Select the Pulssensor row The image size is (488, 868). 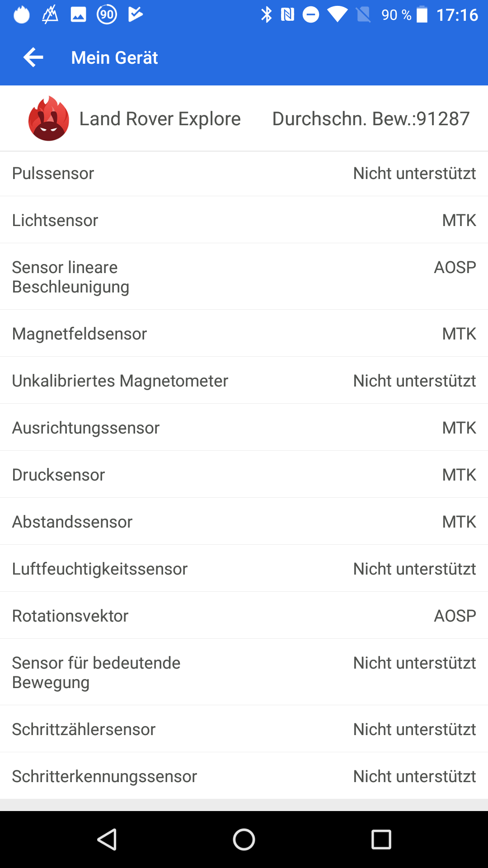point(244,174)
